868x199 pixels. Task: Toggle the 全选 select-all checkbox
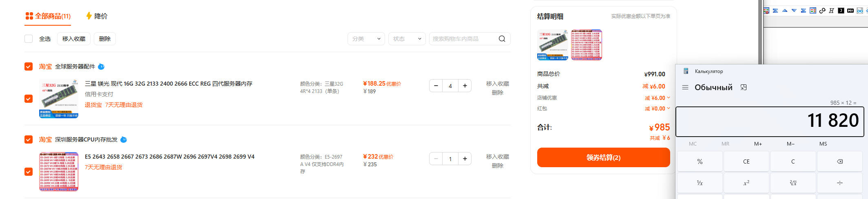(29, 39)
